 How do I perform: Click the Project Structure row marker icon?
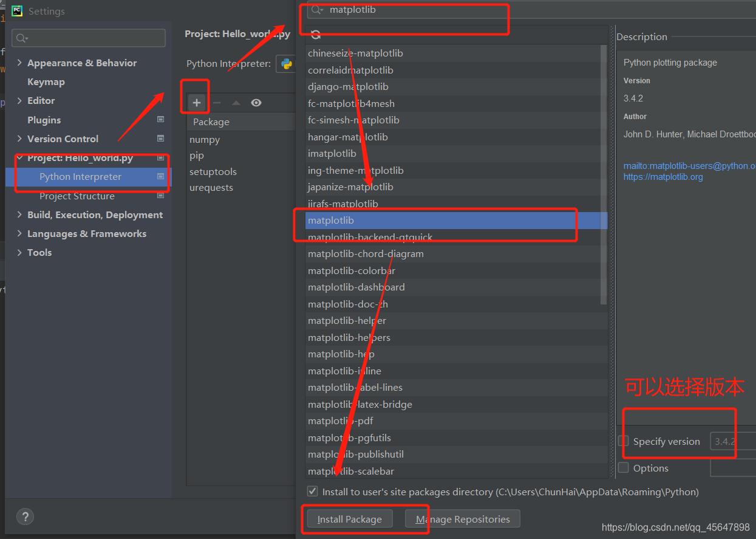[x=160, y=196]
